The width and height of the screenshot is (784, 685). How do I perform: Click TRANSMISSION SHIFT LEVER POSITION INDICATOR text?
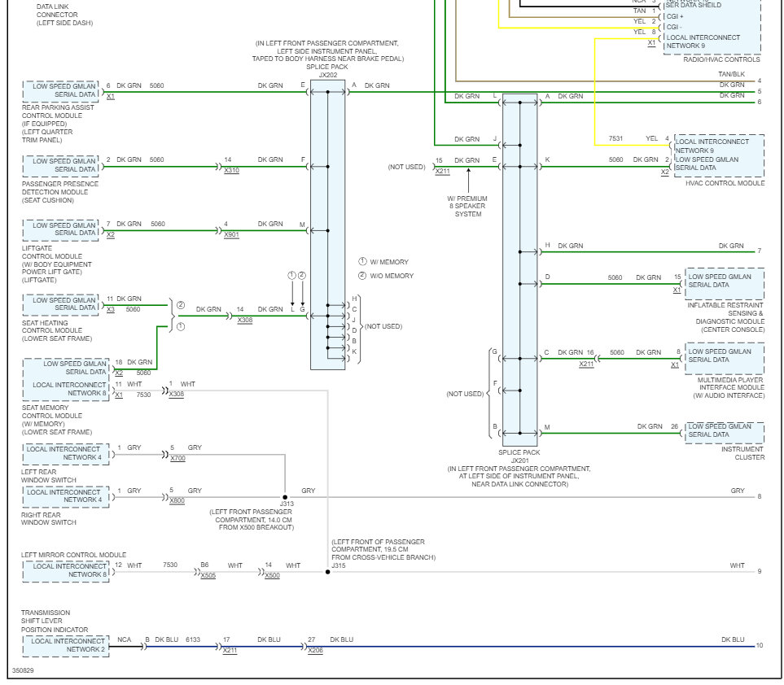point(55,622)
